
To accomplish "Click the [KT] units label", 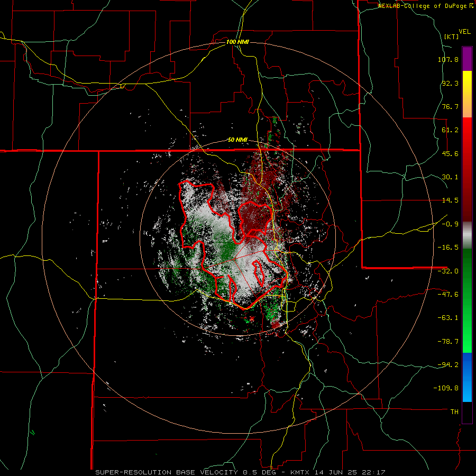I will point(452,36).
